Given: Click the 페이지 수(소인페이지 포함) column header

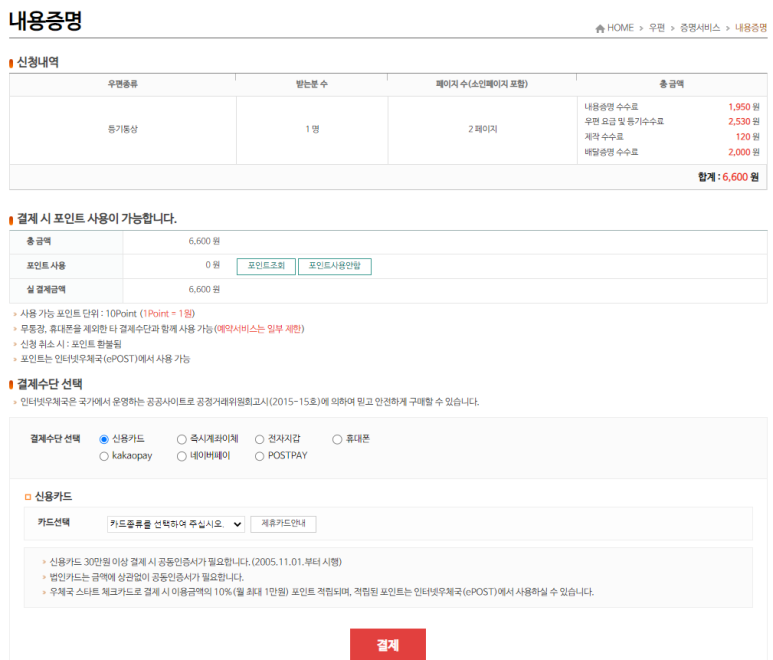Looking at the screenshot, I should pos(482,84).
